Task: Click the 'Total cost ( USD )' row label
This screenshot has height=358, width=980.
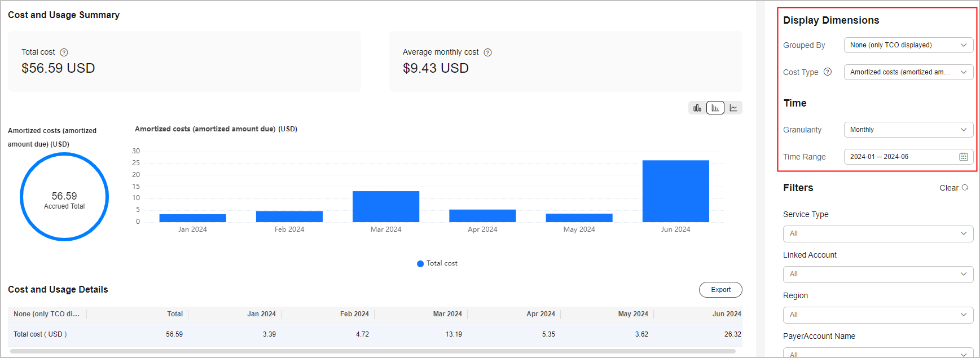Action: coord(40,334)
